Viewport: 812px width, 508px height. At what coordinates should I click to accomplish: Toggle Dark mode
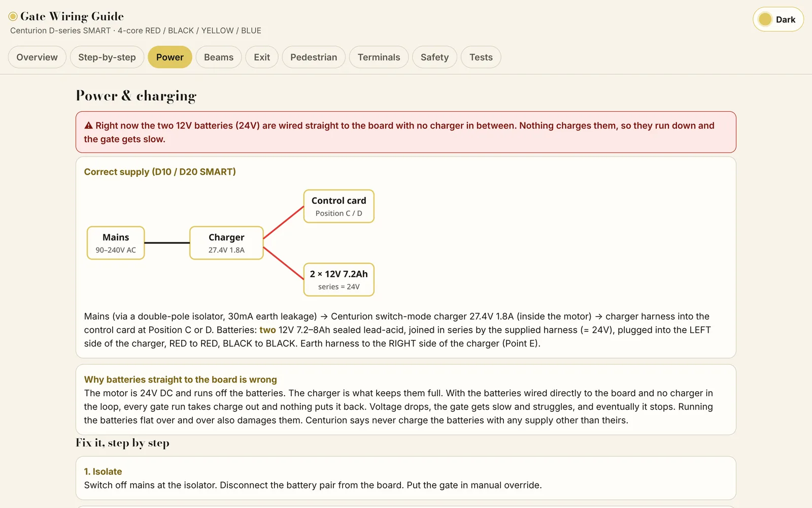tap(778, 20)
